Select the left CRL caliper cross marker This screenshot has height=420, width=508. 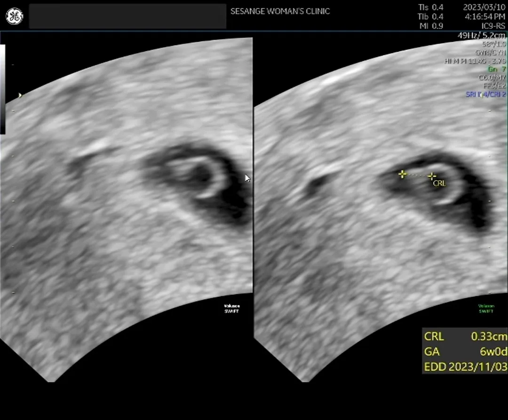tap(402, 174)
